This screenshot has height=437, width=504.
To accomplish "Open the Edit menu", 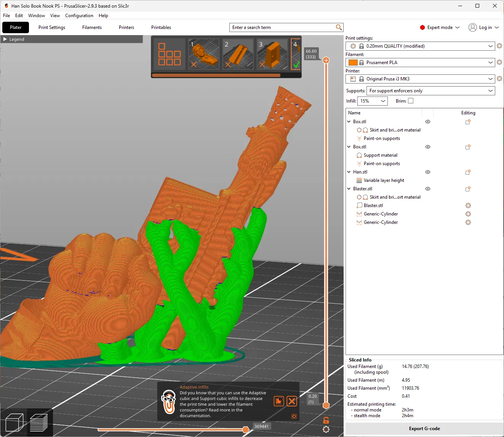I will pyautogui.click(x=19, y=16).
